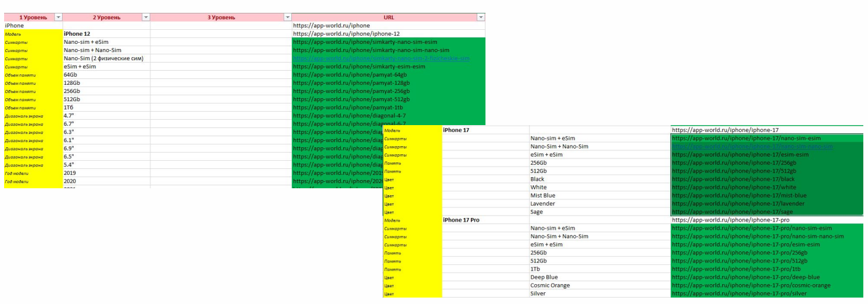Click the simkarty-nano-sim-2-fizicheskie-sim hyperlink
Image resolution: width=868 pixels, height=304 pixels.
tap(381, 58)
